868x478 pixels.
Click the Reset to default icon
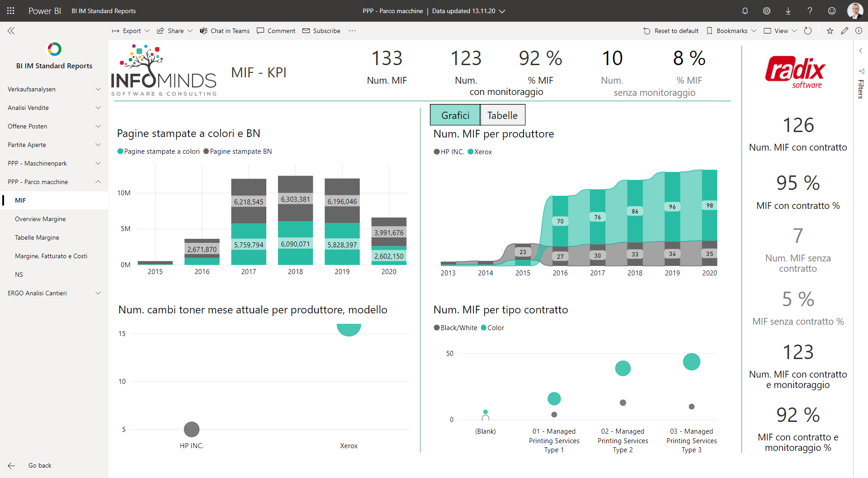click(647, 31)
